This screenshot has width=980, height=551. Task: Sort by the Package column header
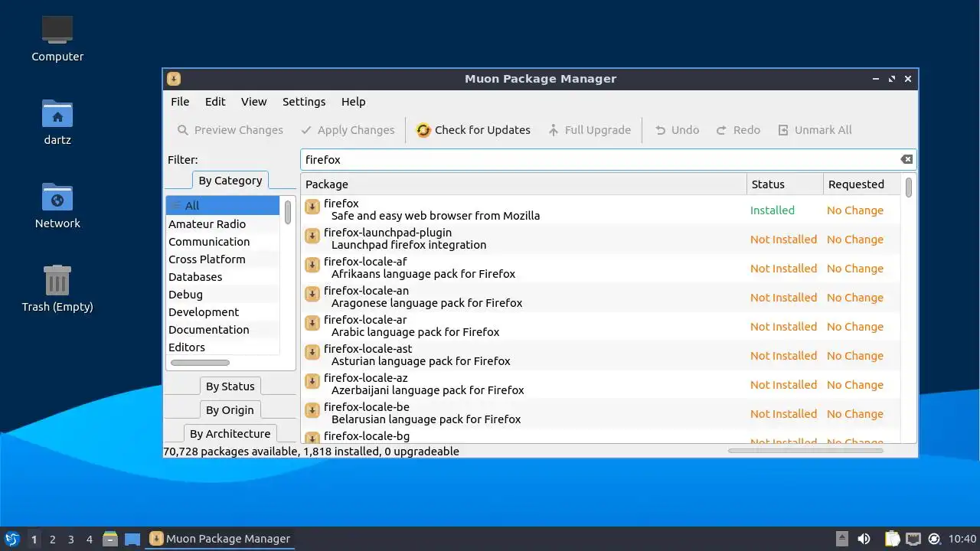click(524, 184)
